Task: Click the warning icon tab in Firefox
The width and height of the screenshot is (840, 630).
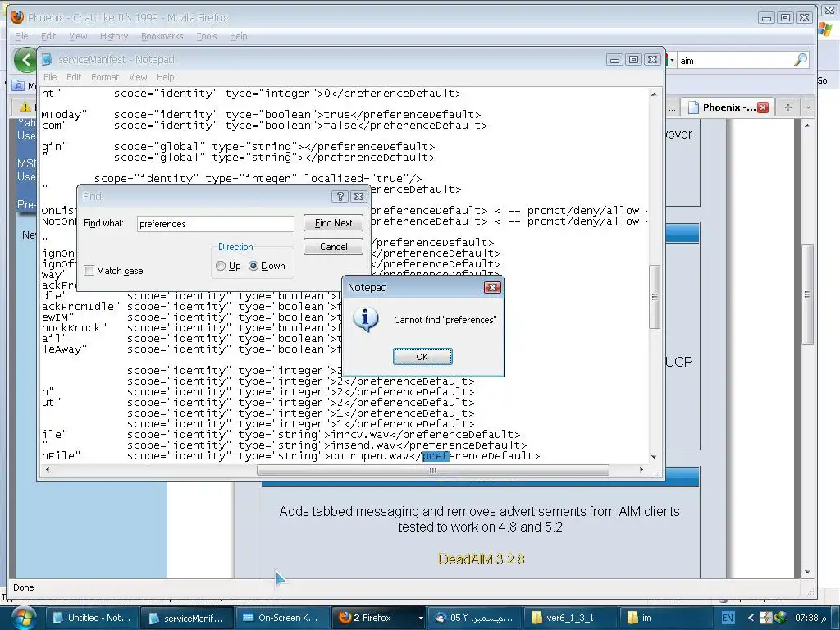Action: click(25, 107)
